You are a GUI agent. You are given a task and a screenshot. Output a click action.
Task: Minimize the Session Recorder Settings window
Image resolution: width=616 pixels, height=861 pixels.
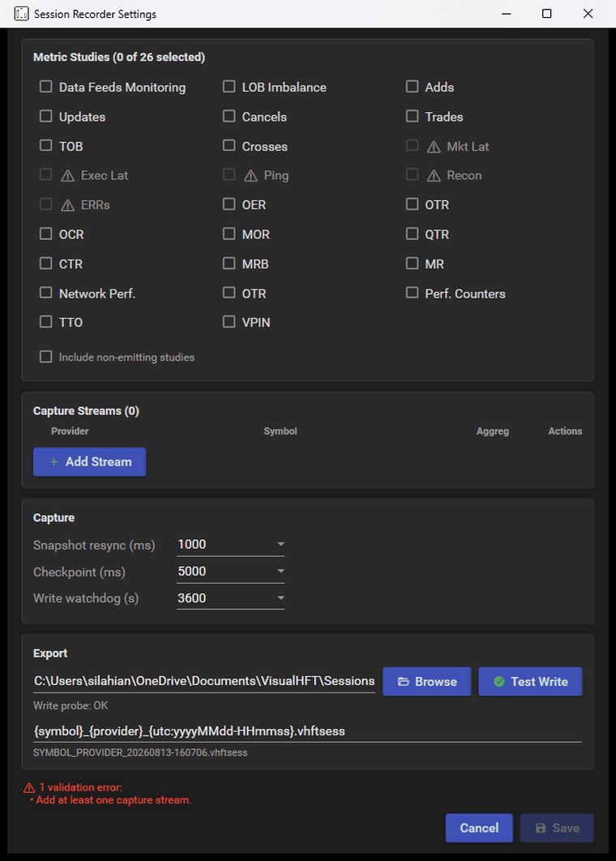pyautogui.click(x=507, y=14)
